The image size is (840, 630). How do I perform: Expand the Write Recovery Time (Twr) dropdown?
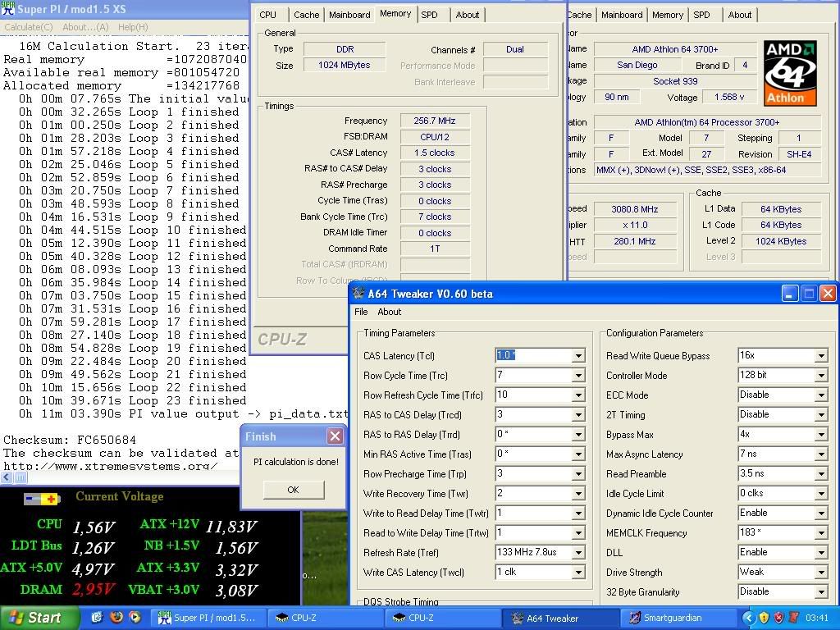click(578, 493)
